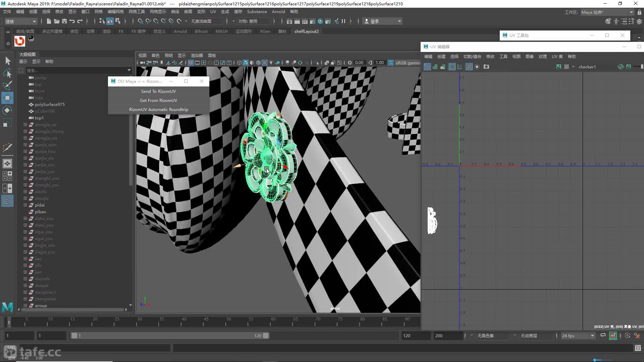The image size is (644, 362).
Task: Open the Script Editor icon at bottom right
Action: pyautogui.click(x=638, y=348)
